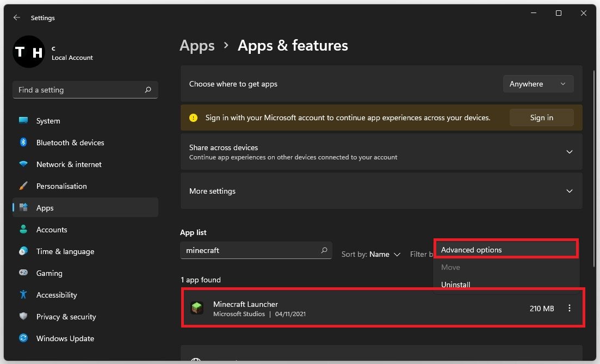Viewport: 600px width, 364px height.
Task: Choose Advanced options from context menu
Action: pos(471,250)
